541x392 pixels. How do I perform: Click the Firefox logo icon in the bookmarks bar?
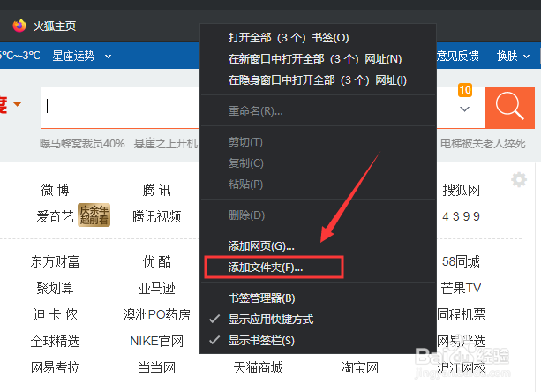coord(19,26)
